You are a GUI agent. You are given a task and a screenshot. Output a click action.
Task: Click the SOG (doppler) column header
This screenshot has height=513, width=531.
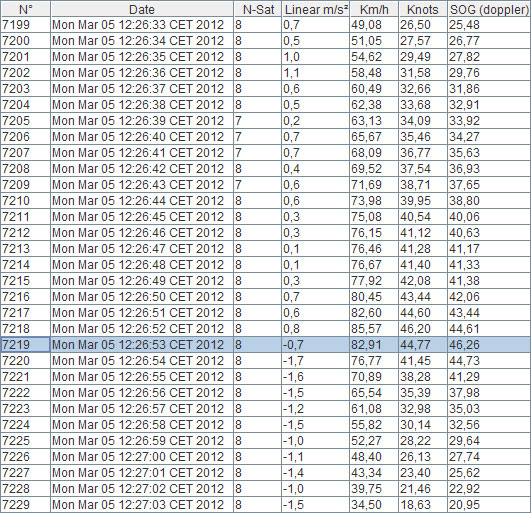tap(489, 9)
